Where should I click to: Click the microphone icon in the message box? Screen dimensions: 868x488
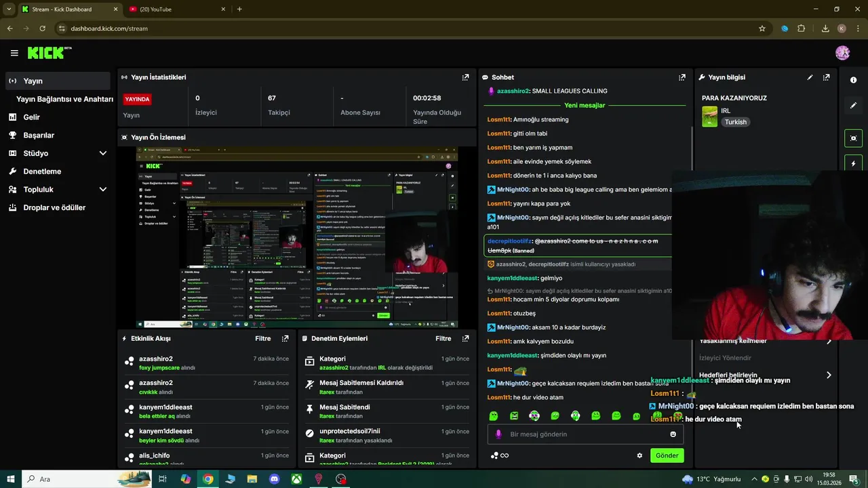[498, 434]
